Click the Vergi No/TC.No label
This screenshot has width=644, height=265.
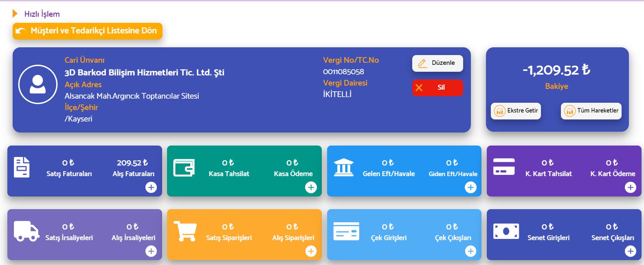pyautogui.click(x=351, y=60)
